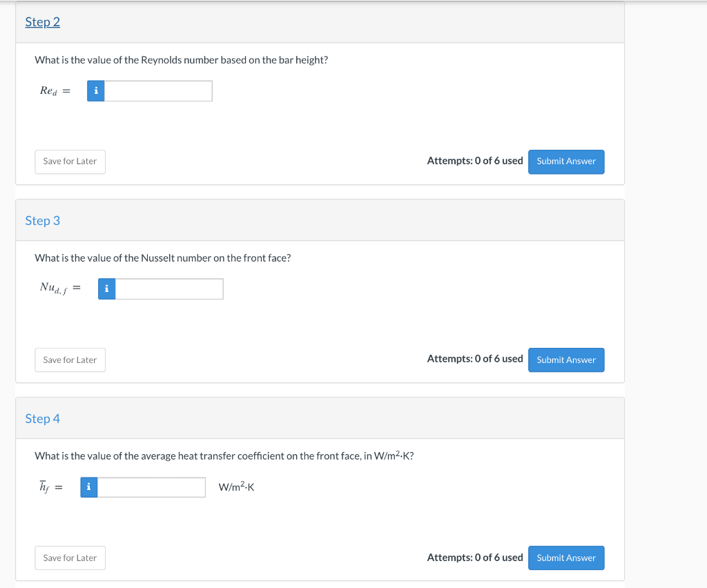This screenshot has width=707, height=588.
Task: Click the Step 4 section header
Action: coord(42,418)
